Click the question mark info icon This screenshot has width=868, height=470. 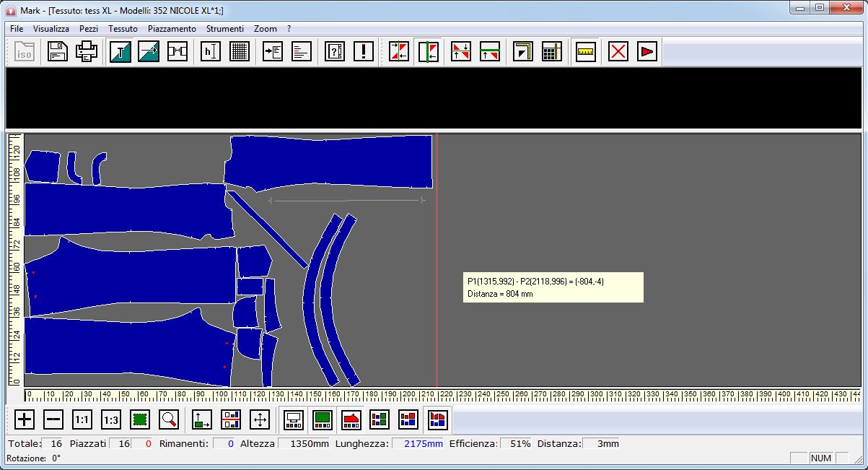pos(335,52)
